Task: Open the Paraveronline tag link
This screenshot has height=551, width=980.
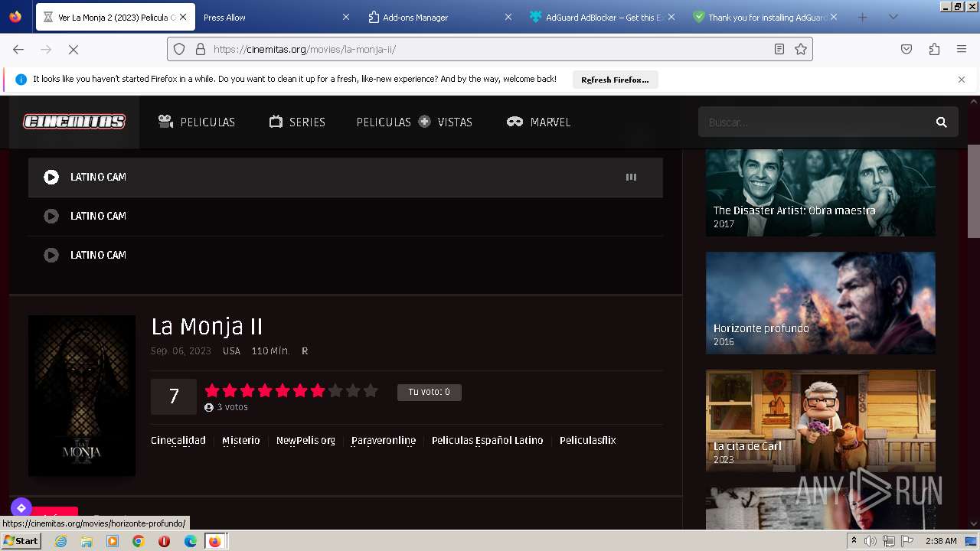Action: pyautogui.click(x=384, y=440)
